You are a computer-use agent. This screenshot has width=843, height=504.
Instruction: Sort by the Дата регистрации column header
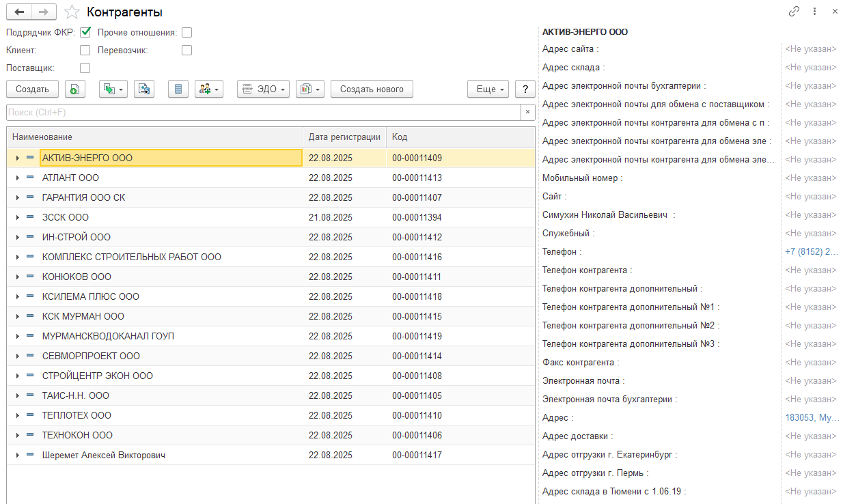click(x=344, y=137)
